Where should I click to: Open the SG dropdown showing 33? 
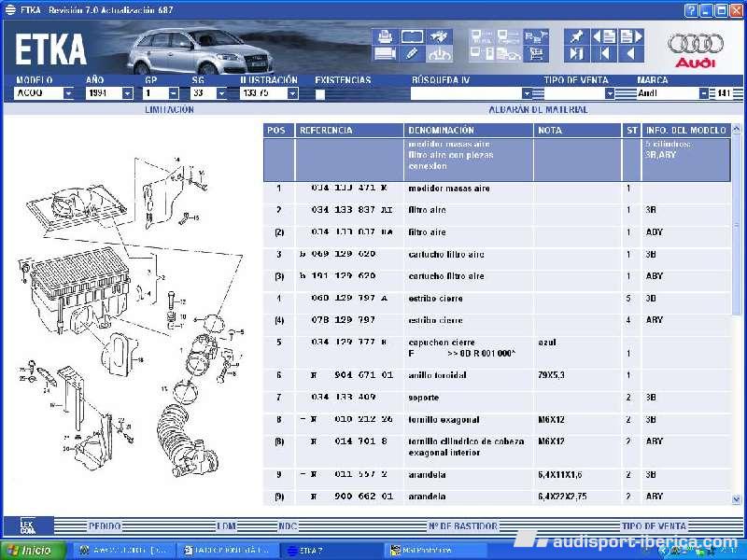221,93
